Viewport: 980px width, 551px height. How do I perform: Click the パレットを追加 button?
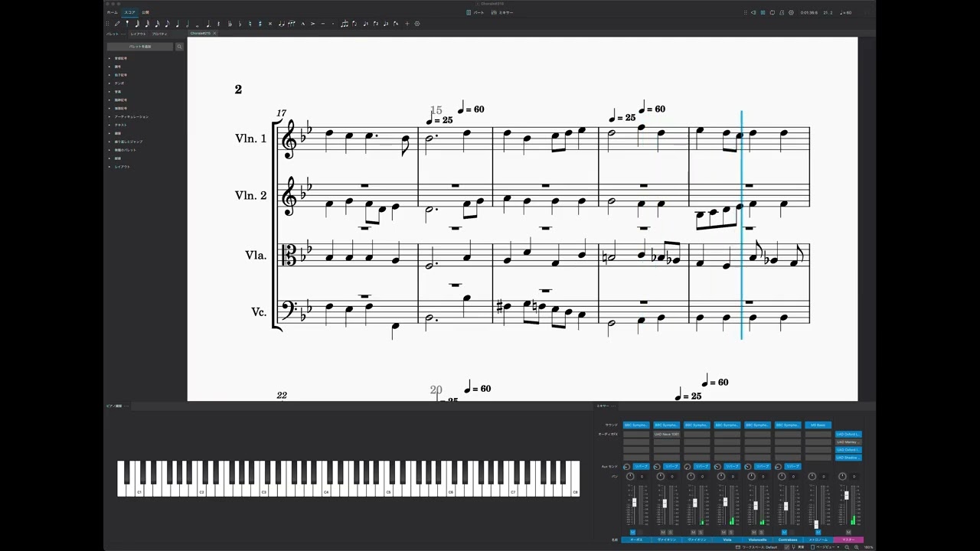point(140,47)
